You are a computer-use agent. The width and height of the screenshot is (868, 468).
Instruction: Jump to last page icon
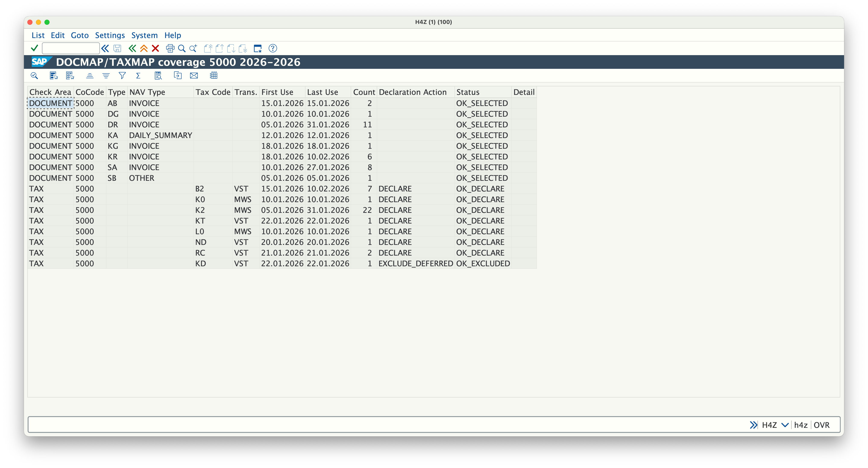243,48
